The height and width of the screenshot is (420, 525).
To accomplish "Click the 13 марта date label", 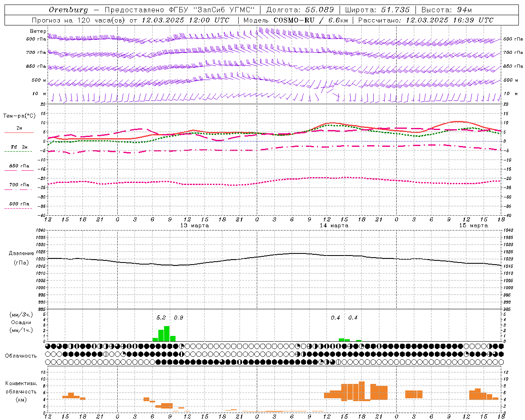I will (195, 226).
